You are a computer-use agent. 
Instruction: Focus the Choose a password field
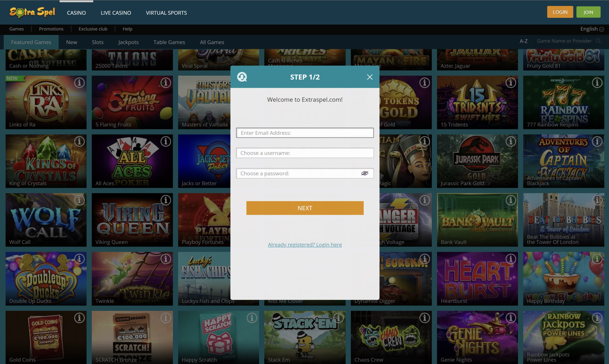tap(305, 173)
